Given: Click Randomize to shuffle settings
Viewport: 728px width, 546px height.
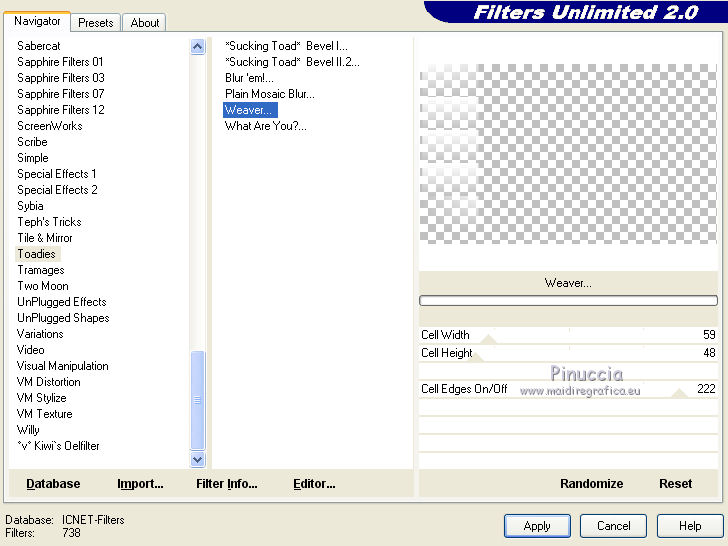Looking at the screenshot, I should [x=592, y=484].
